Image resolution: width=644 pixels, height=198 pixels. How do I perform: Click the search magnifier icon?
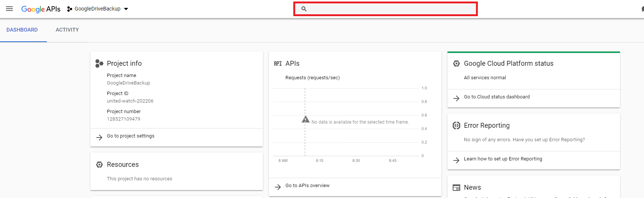coord(304,9)
